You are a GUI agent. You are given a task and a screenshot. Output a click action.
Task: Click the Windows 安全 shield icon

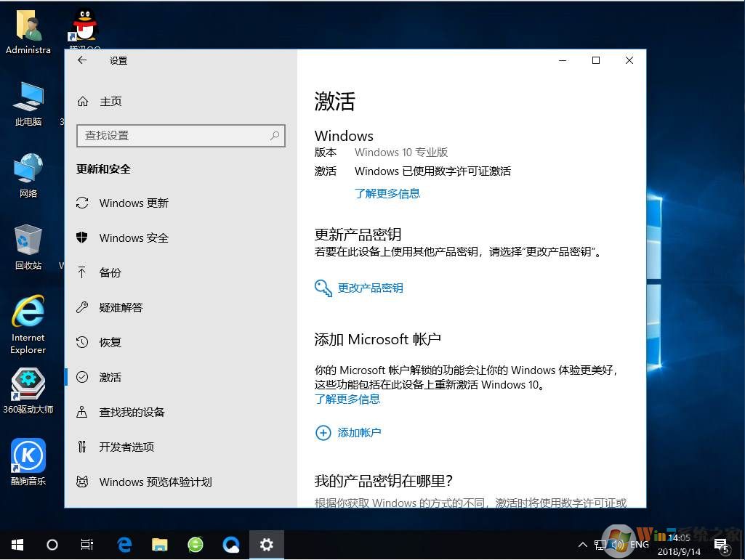(82, 238)
